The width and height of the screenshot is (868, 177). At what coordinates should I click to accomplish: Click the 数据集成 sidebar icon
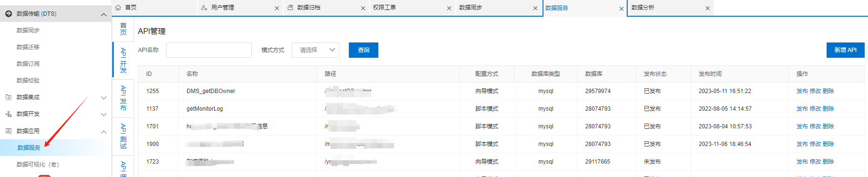coord(9,97)
